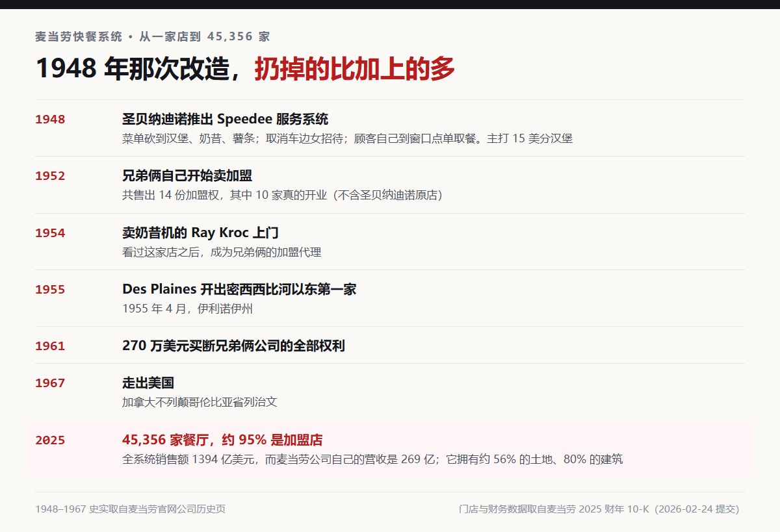The width and height of the screenshot is (780, 532).
Task: Click the title '270 万美元买断兄弟俩公司的全部权利'
Action: coord(233,346)
